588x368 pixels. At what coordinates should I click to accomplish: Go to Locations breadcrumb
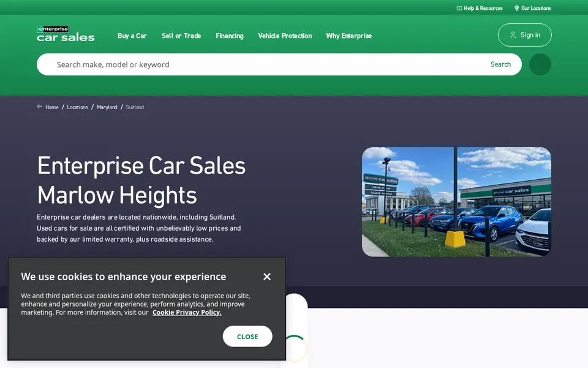click(x=77, y=107)
